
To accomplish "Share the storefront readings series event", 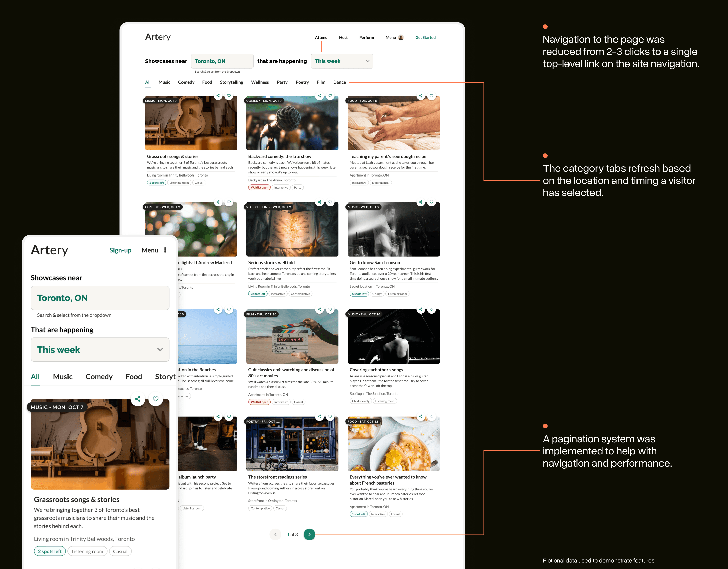I will [x=319, y=416].
